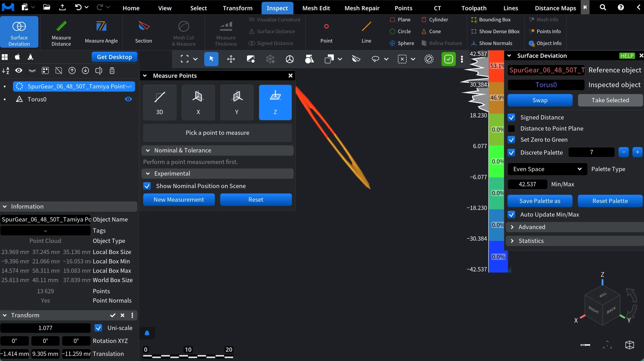Screen dimensions: 644x361
Task: Click the New Measurement button
Action: click(179, 199)
